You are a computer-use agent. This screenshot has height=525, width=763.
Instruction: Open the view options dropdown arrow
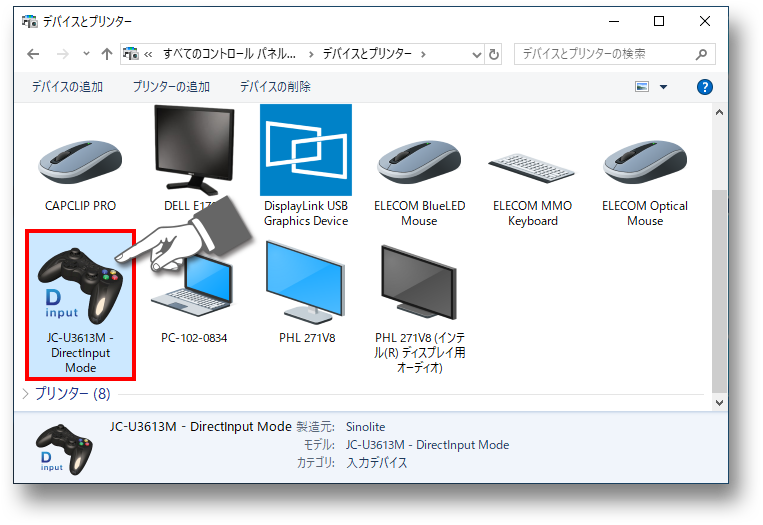tap(663, 87)
